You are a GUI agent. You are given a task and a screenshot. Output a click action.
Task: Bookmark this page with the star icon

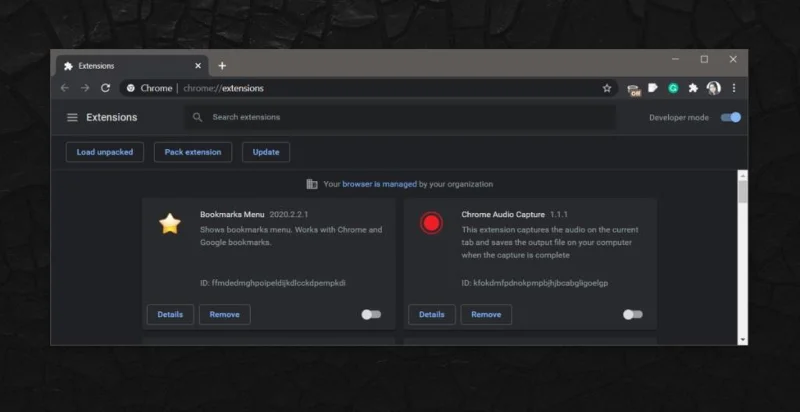click(x=607, y=88)
